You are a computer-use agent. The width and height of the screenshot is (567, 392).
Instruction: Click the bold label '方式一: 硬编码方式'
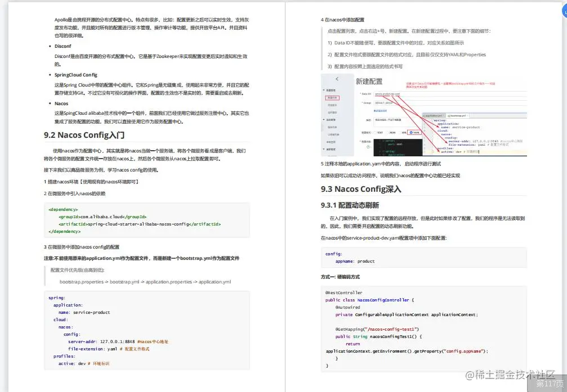tap(340, 277)
